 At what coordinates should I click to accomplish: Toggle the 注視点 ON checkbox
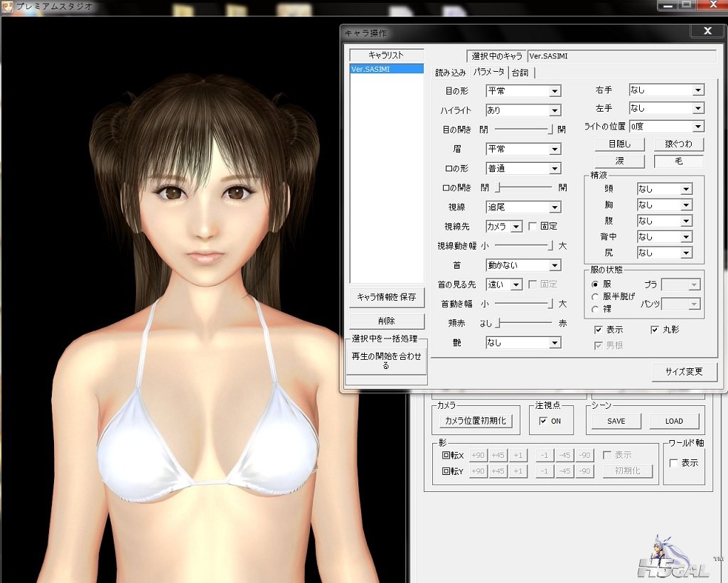tap(544, 421)
